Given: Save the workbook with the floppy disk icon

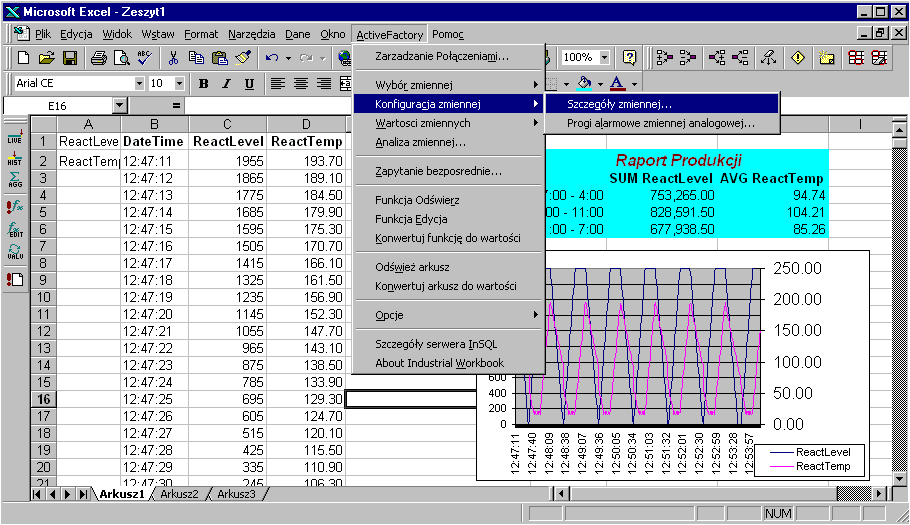Looking at the screenshot, I should pos(70,57).
